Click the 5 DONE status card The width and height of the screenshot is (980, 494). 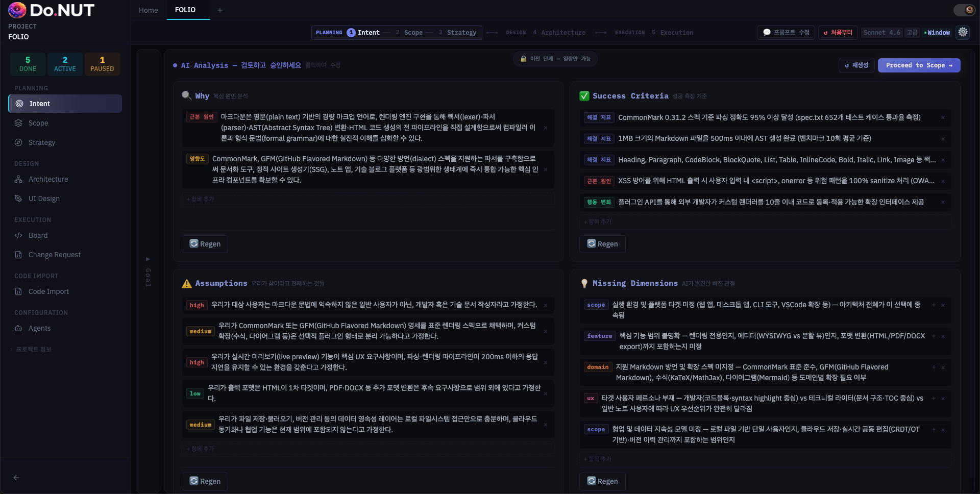click(28, 64)
